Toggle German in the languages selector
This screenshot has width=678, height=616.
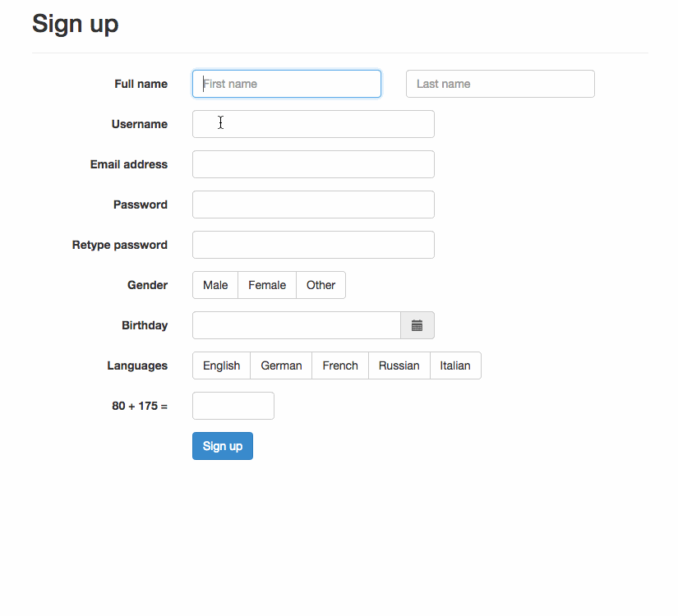coord(280,365)
